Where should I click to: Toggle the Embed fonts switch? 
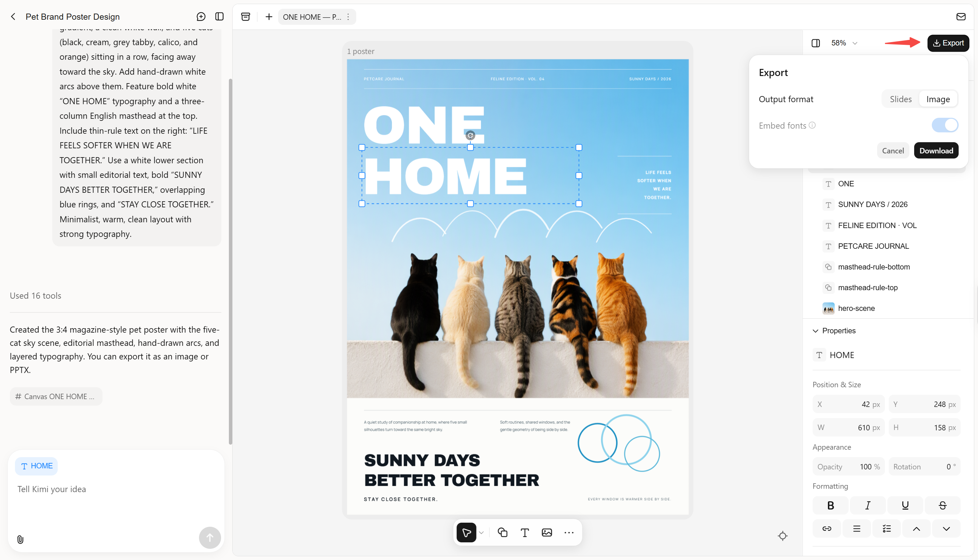point(944,125)
